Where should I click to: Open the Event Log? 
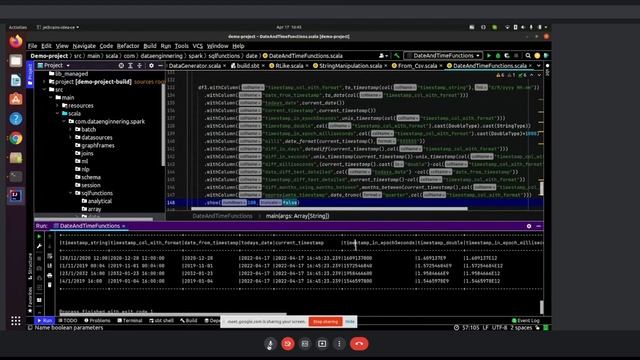tap(526, 321)
